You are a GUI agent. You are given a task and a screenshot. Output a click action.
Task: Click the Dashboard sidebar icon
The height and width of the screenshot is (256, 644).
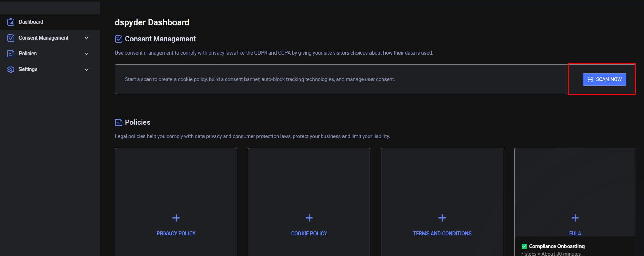(x=11, y=22)
